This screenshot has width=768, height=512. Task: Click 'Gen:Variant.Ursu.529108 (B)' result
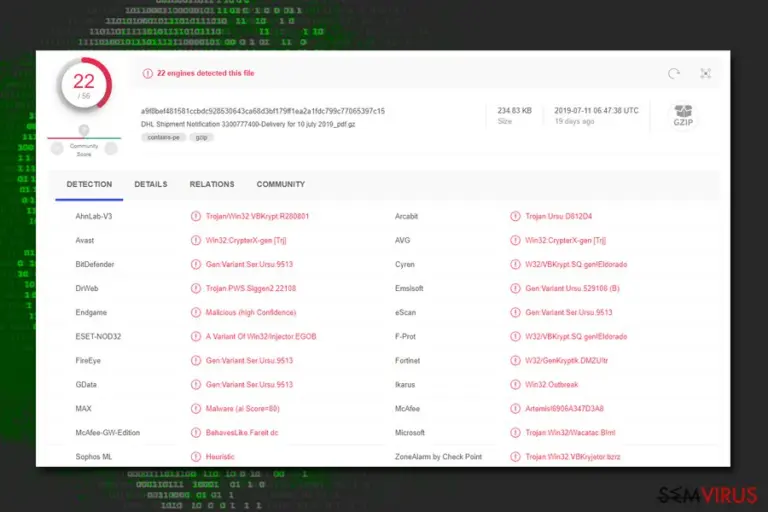(572, 288)
